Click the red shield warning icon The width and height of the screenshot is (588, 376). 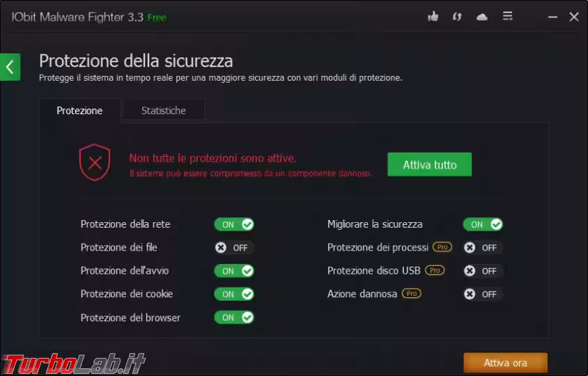pyautogui.click(x=95, y=162)
